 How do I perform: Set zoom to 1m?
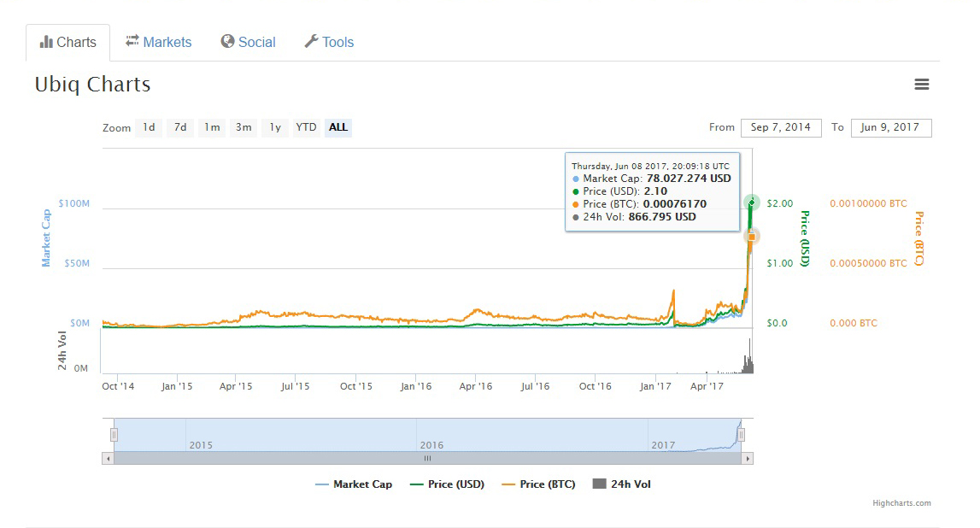[x=212, y=127]
